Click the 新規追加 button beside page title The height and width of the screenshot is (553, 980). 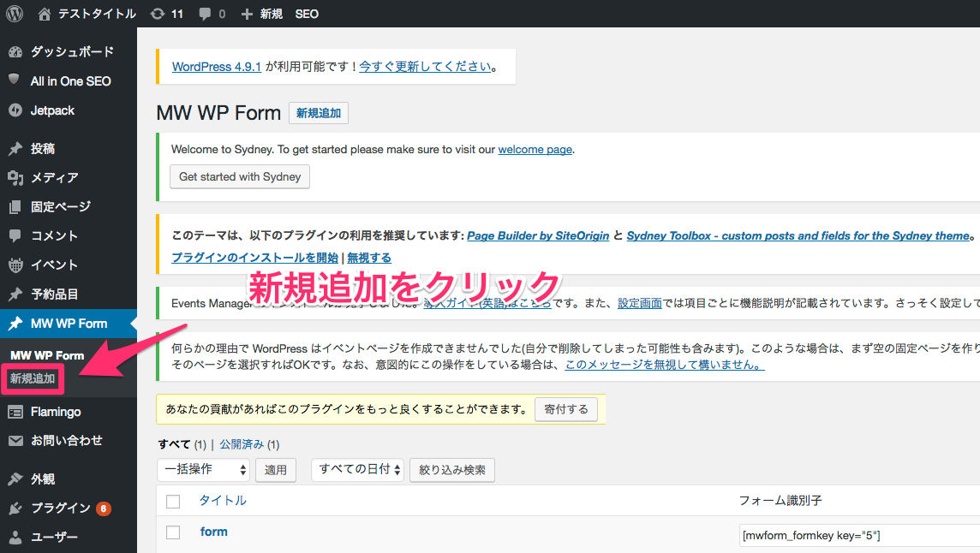pyautogui.click(x=319, y=113)
